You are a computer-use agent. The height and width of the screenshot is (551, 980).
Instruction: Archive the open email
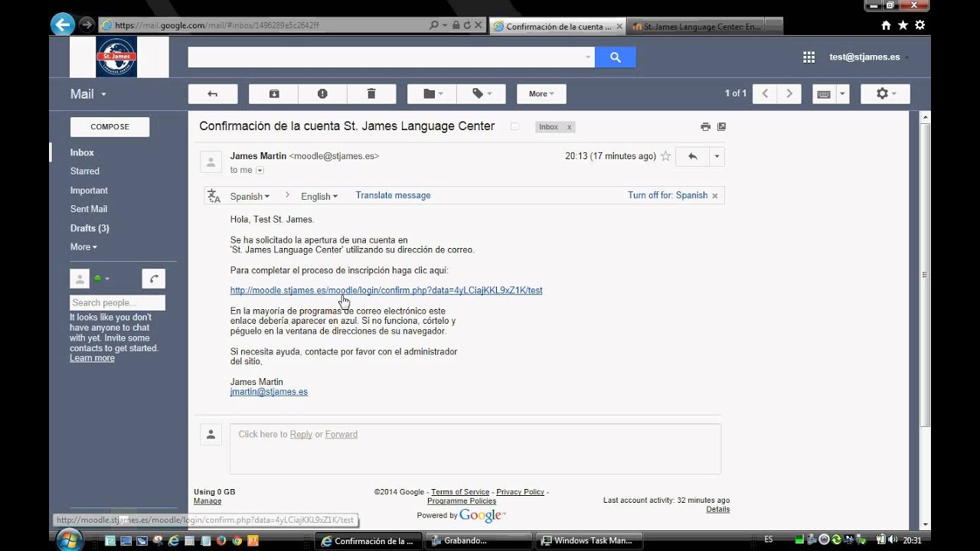(273, 93)
